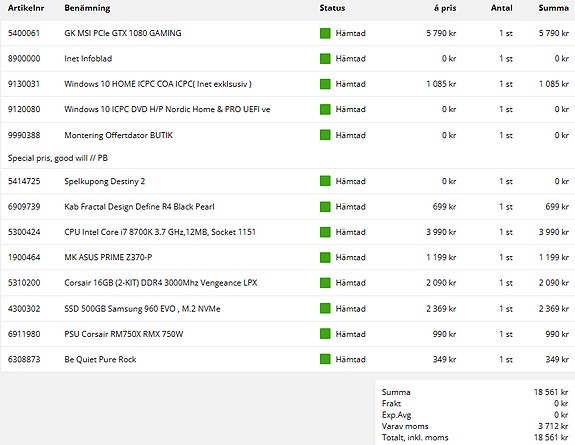Click green status square for Samsung 960 EVO

[x=325, y=309]
